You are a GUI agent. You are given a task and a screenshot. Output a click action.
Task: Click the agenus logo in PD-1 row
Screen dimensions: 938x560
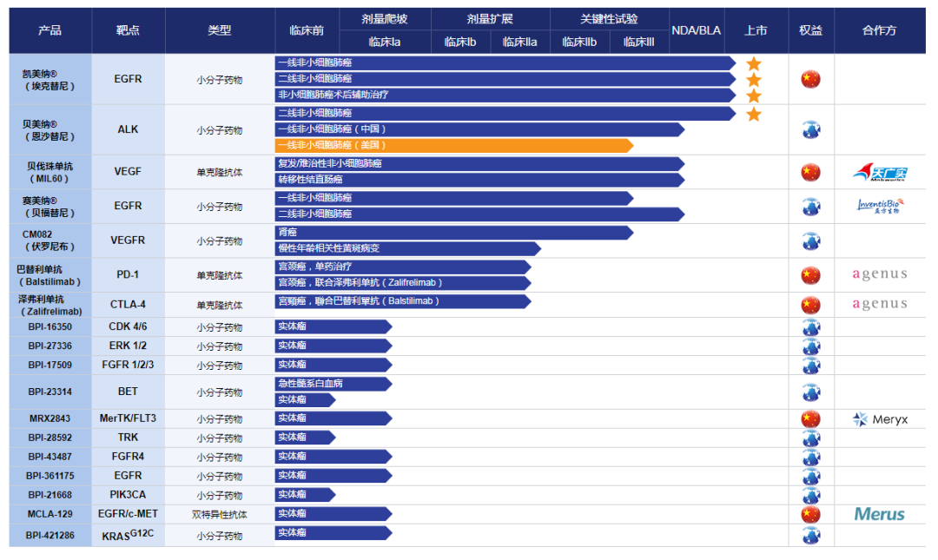(879, 275)
